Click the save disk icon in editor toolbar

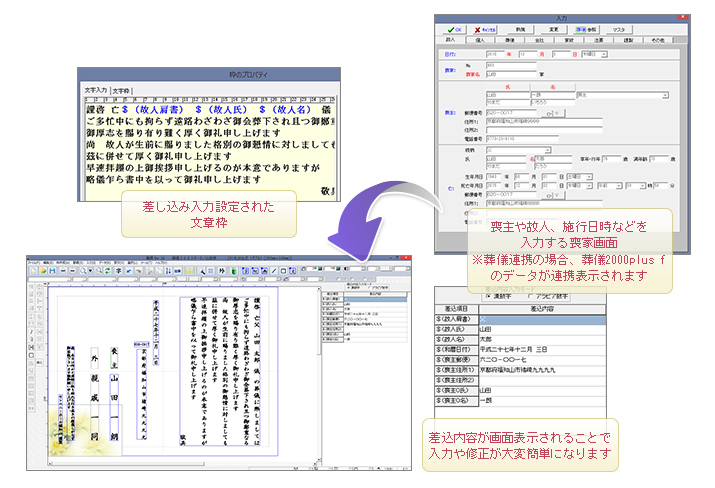pyautogui.click(x=51, y=270)
